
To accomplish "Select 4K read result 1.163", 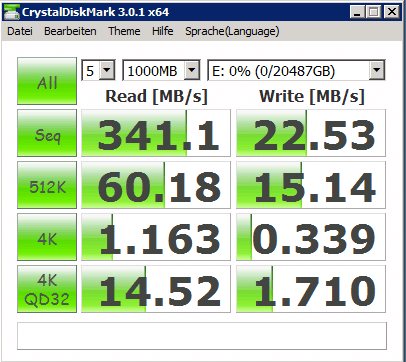I will coord(156,237).
